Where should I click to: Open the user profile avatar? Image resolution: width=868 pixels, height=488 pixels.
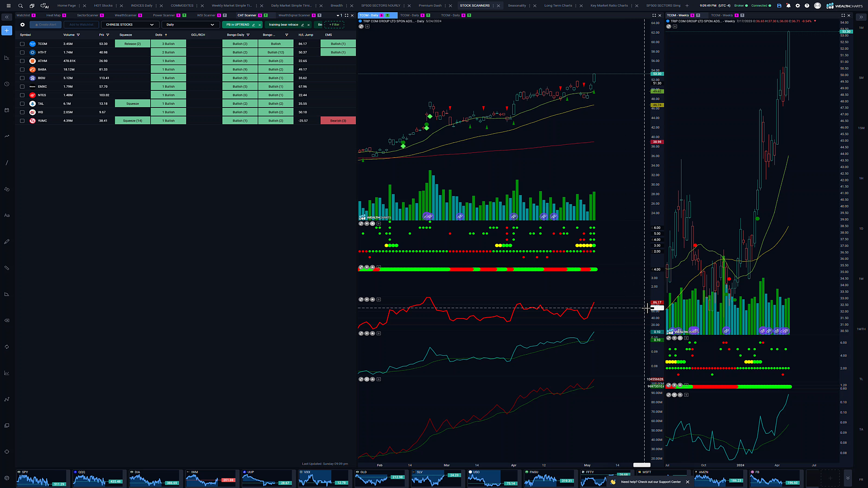coord(817,6)
